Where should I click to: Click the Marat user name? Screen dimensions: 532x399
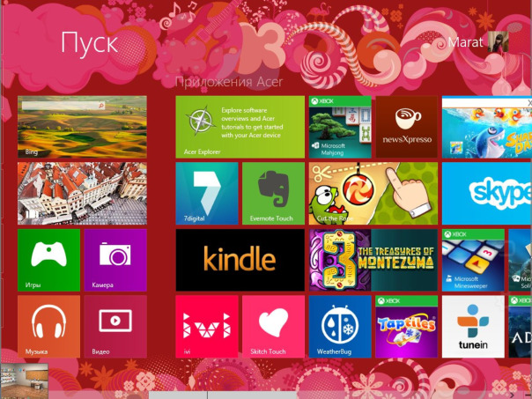[x=465, y=42]
